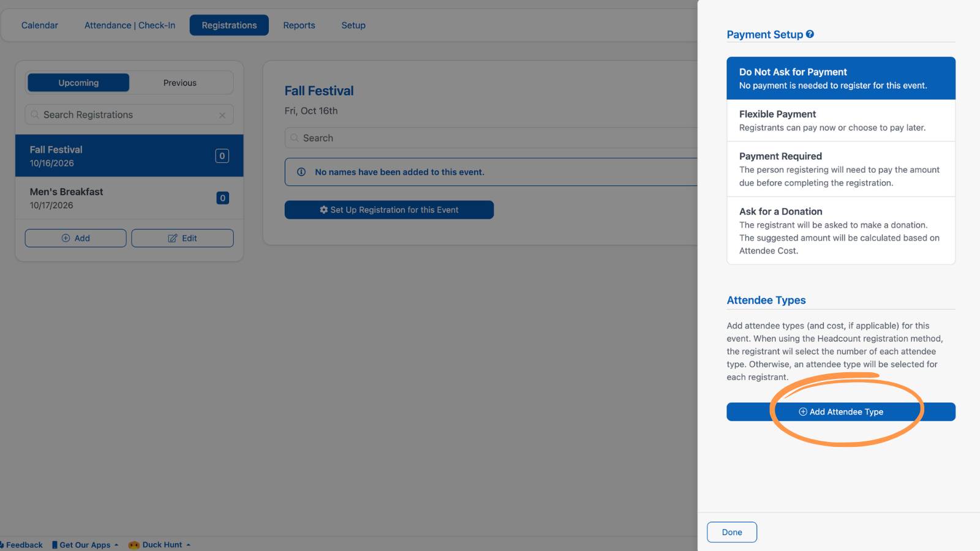This screenshot has height=551, width=980.
Task: Go to the Setup tab
Action: tap(353, 25)
